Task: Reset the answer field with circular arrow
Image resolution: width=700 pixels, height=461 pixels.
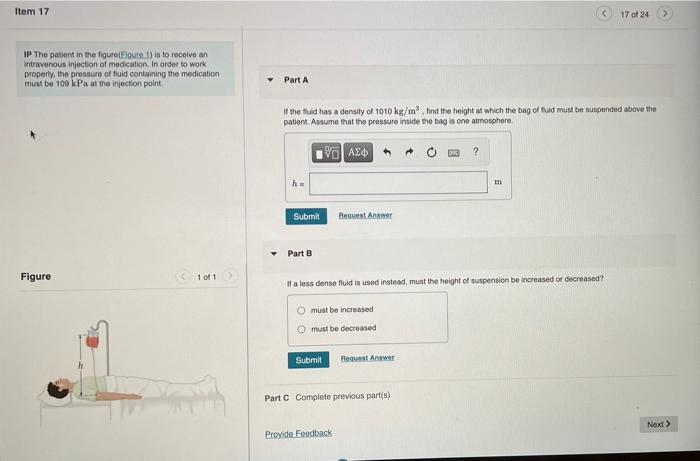Action: click(x=431, y=153)
